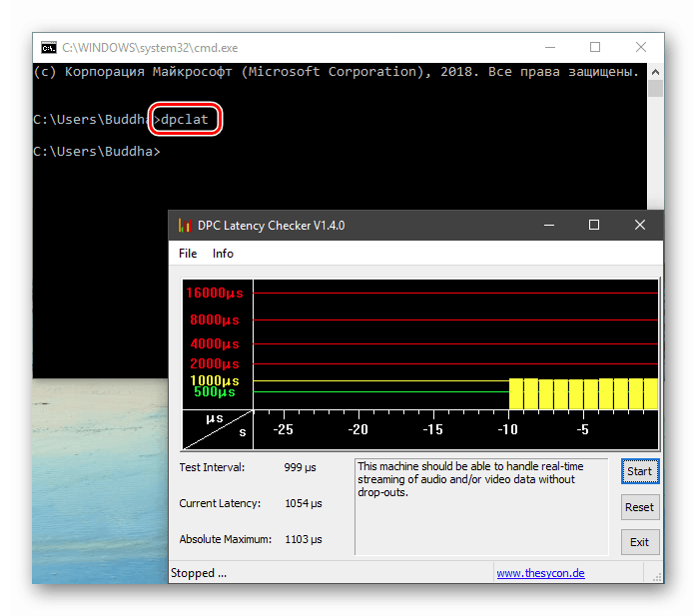The image size is (697, 616).
Task: Open the File menu in DPC Latency Checker
Action: click(x=188, y=254)
